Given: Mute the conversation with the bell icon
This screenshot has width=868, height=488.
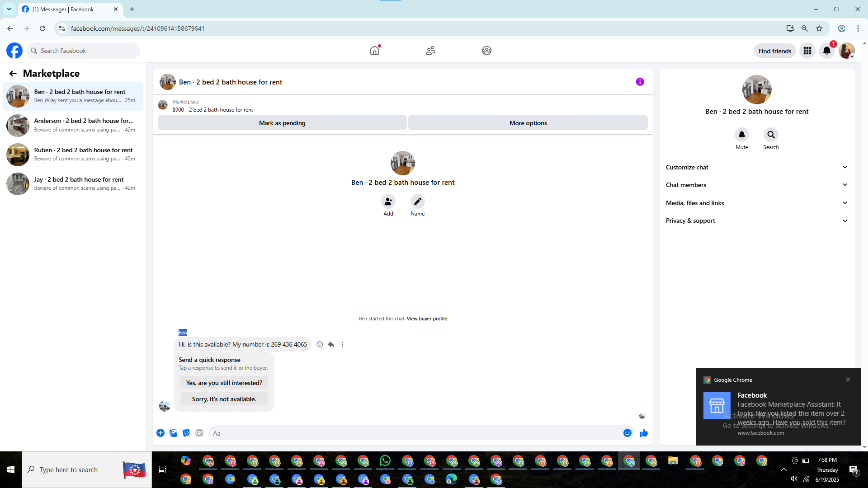Looking at the screenshot, I should (742, 135).
